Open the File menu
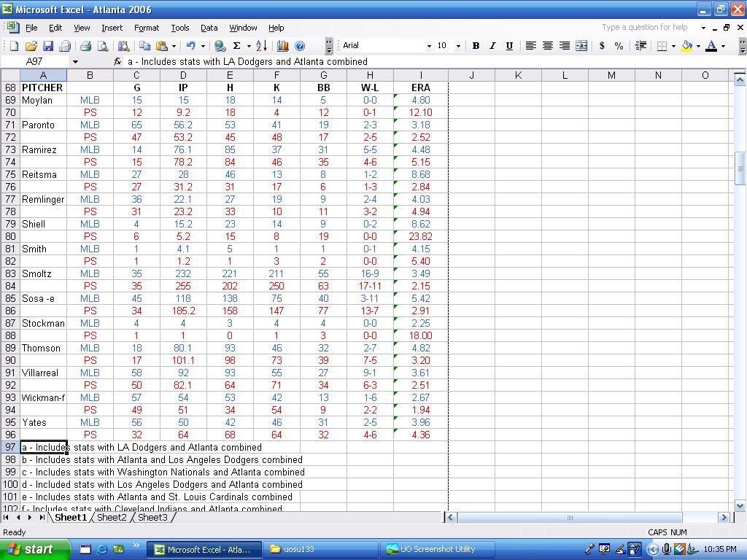Viewport: 747px width, 560px height. [31, 28]
